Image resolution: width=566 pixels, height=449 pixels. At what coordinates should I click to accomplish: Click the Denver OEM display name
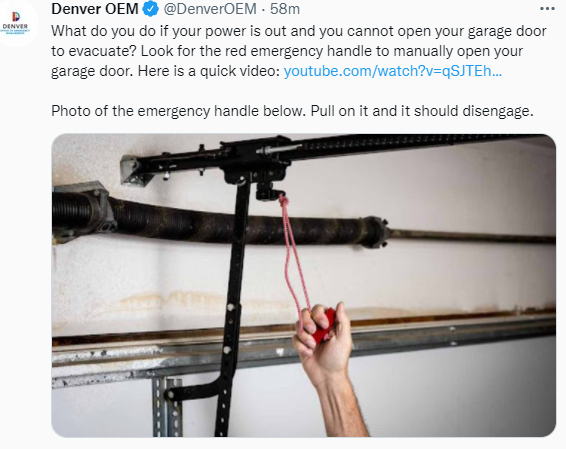(95, 9)
